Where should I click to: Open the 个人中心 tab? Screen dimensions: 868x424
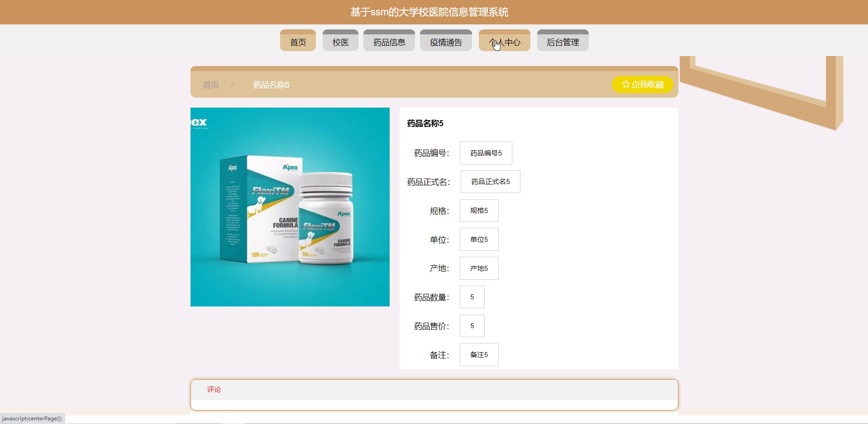pos(505,41)
